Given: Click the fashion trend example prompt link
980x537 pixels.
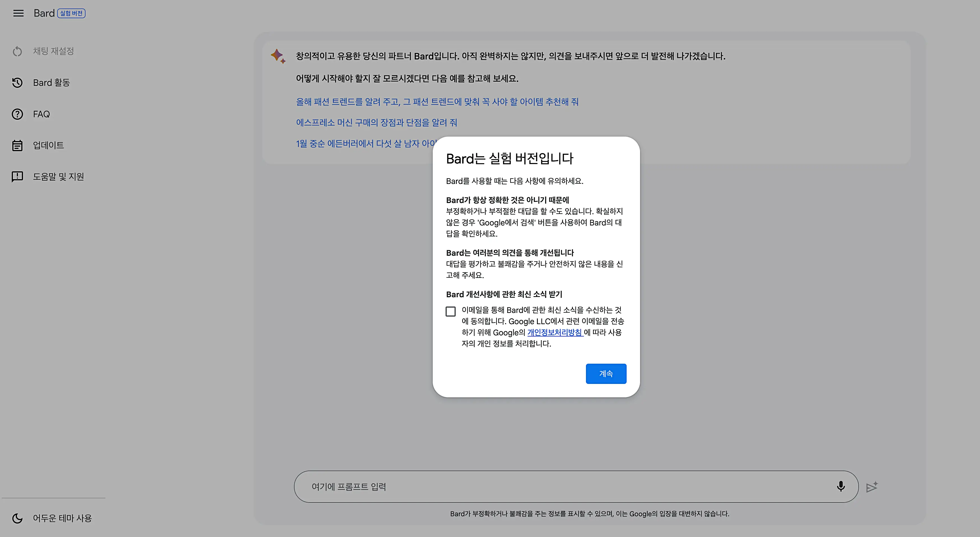Looking at the screenshot, I should tap(437, 102).
